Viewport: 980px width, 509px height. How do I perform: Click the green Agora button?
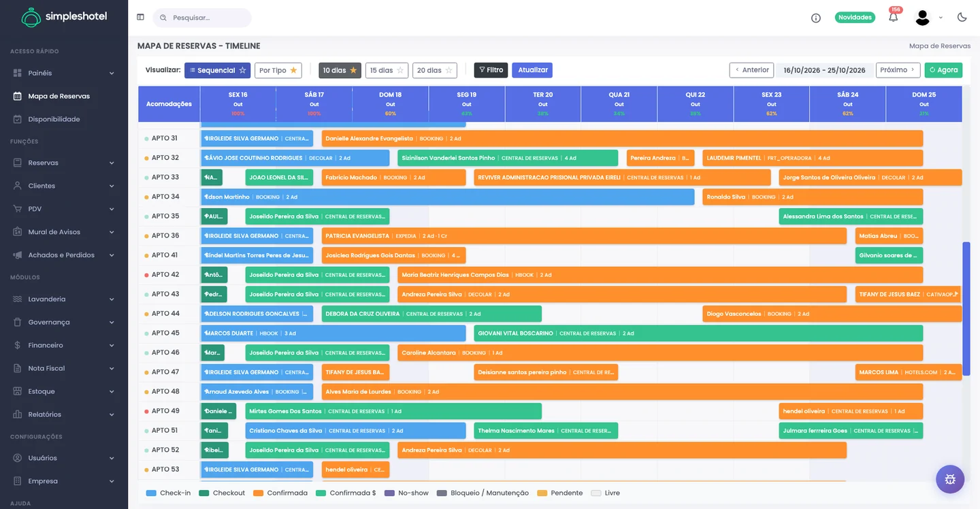click(943, 70)
